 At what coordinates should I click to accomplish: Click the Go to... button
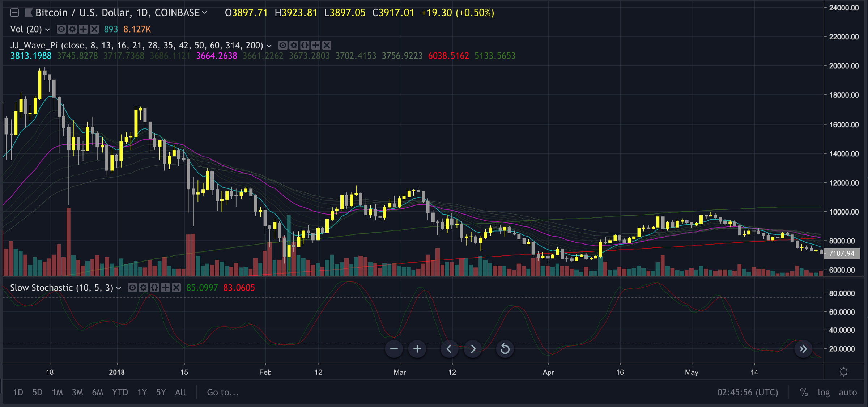223,393
